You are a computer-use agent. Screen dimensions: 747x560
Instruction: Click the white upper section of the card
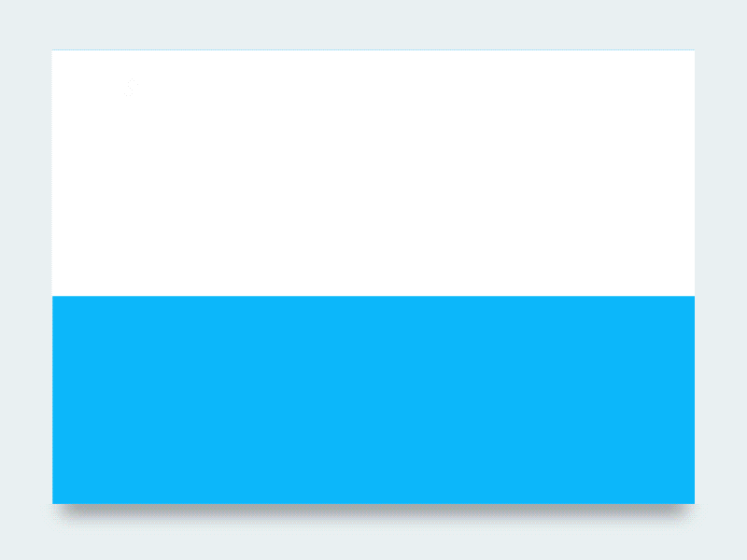pyautogui.click(x=373, y=173)
